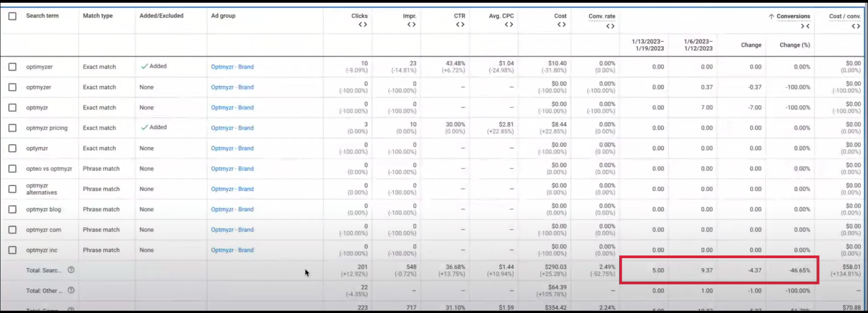Expand the Conv. rate comparison arrows
This screenshot has width=868, height=313.
pos(611,26)
